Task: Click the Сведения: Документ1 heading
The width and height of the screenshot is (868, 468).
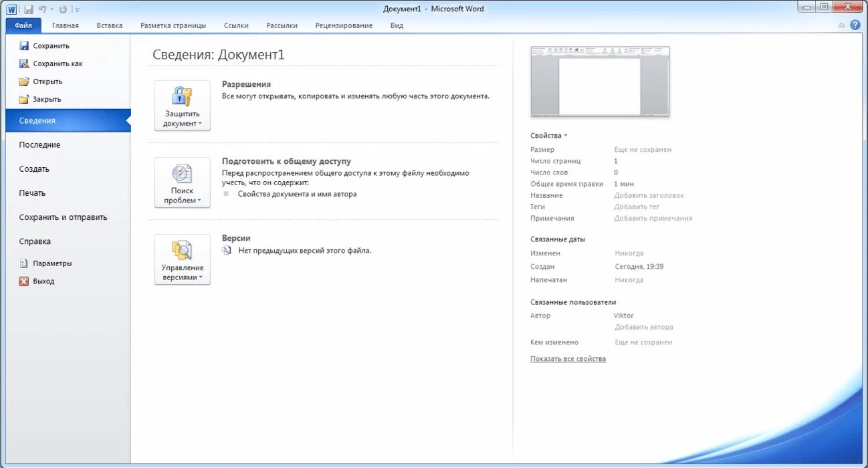Action: pos(219,55)
